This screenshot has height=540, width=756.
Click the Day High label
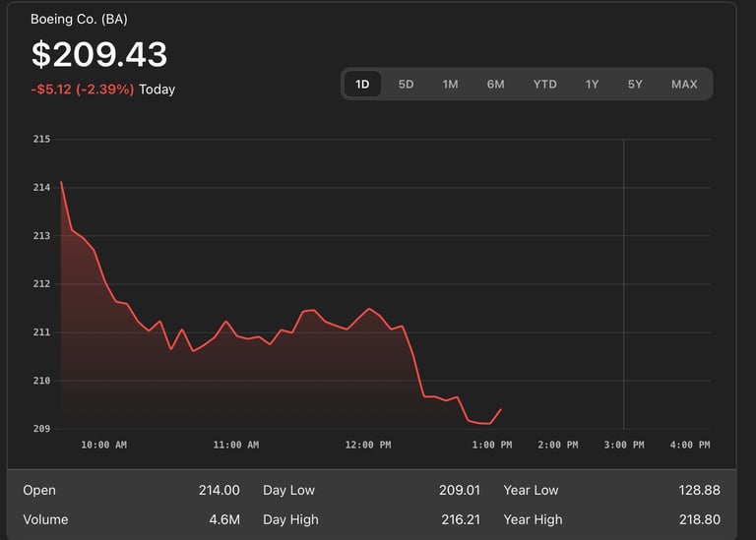pyautogui.click(x=290, y=519)
